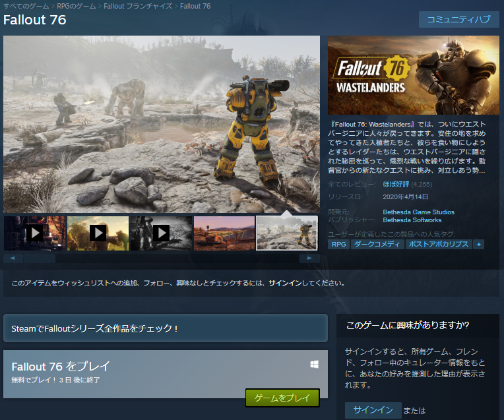504x420 pixels.
Task: Open the すべてのゲーム breadcrumb link
Action: tap(26, 6)
